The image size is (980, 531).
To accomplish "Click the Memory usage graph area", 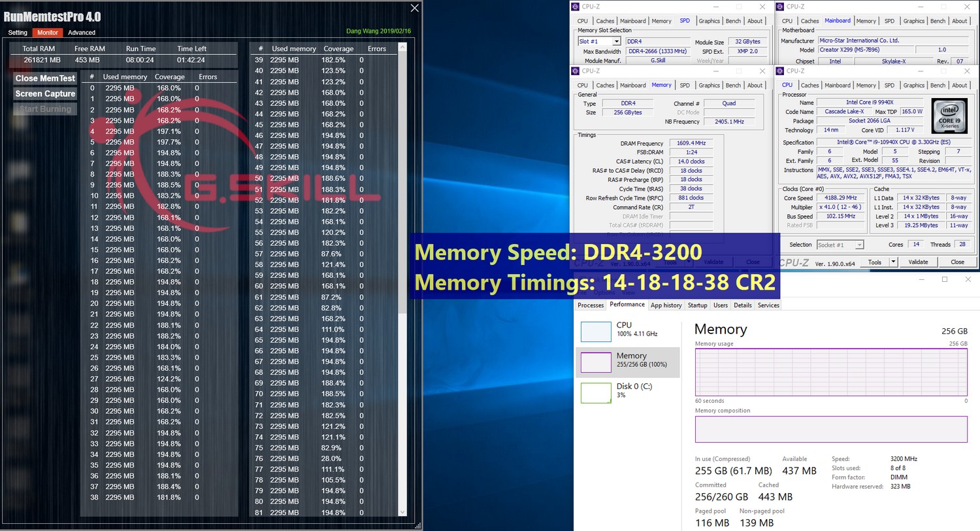I will [830, 371].
